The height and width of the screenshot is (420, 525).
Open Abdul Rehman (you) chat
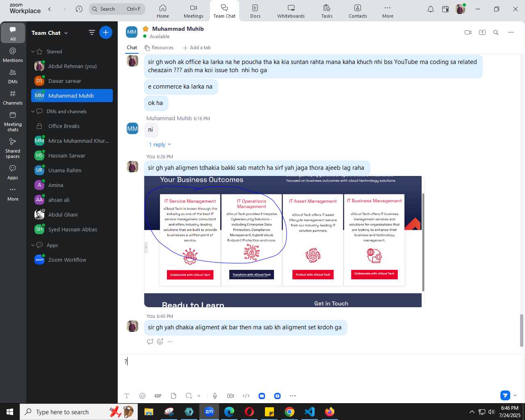coord(72,66)
